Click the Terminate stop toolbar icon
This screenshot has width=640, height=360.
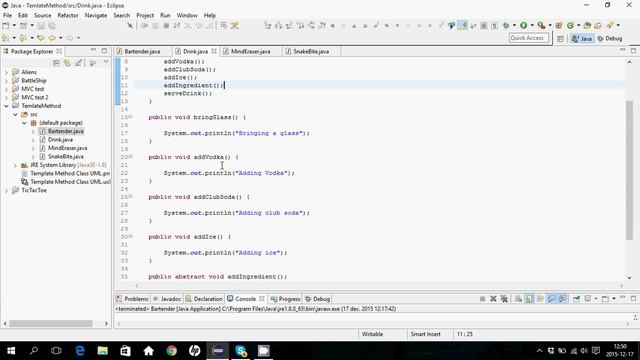[x=166, y=25]
